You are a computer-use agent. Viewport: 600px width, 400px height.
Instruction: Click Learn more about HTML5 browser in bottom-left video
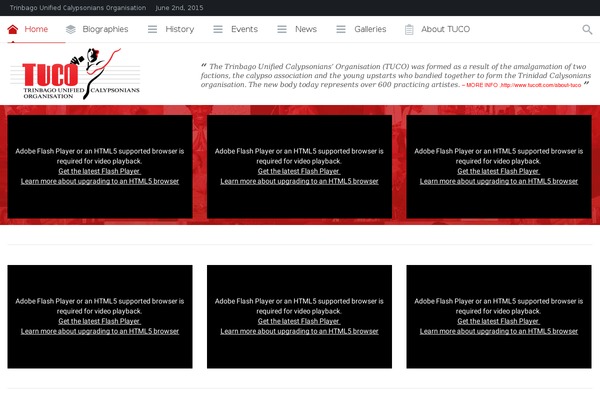100,331
